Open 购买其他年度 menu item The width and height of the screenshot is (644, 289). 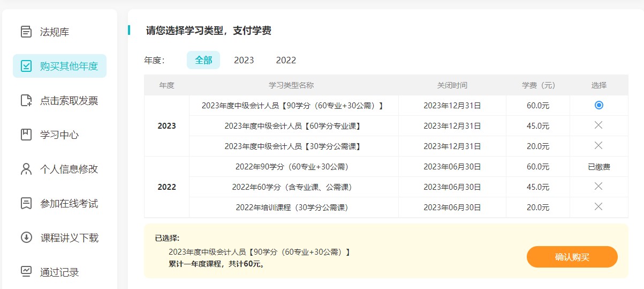[x=59, y=66]
